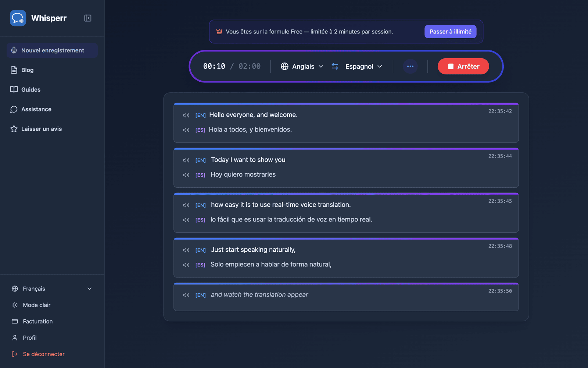This screenshot has width=588, height=368.
Task: Click the Whisperr brand name
Action: (49, 18)
